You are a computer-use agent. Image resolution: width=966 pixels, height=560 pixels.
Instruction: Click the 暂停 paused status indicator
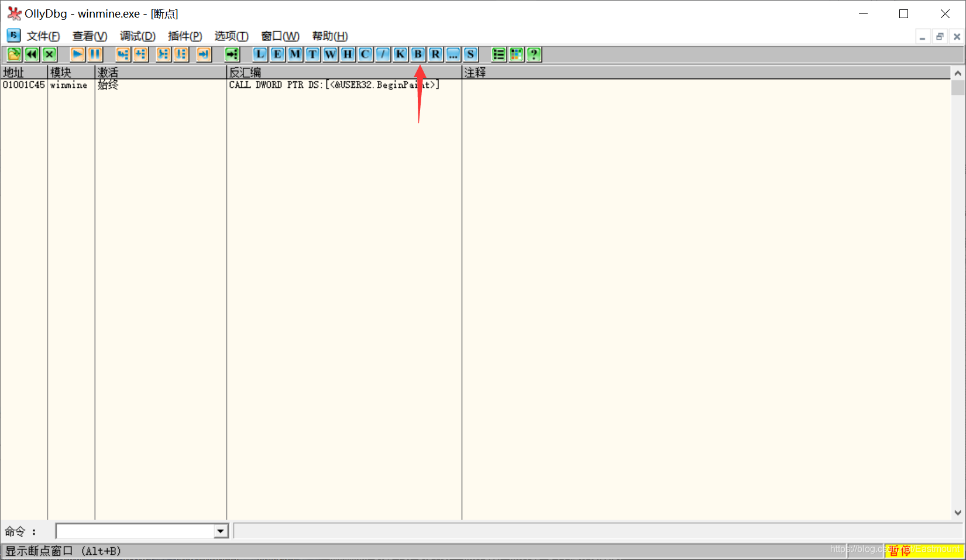(x=923, y=551)
